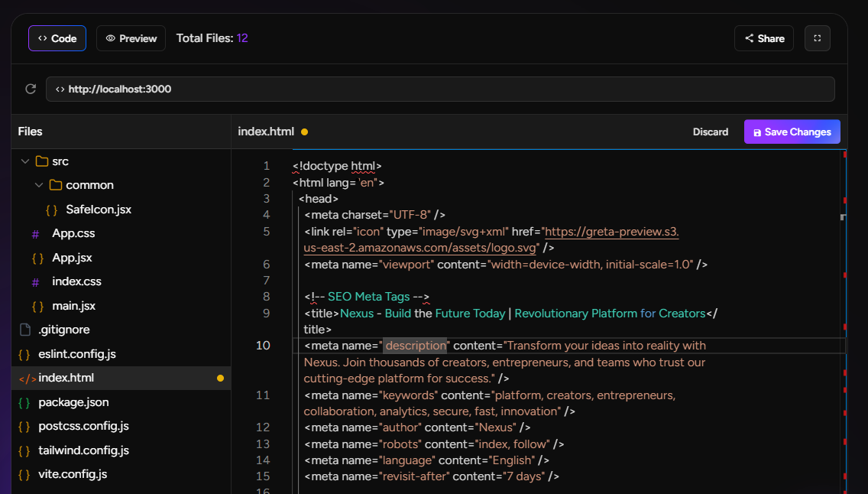Open postcss.config.js file
The image size is (868, 494).
(x=83, y=426)
